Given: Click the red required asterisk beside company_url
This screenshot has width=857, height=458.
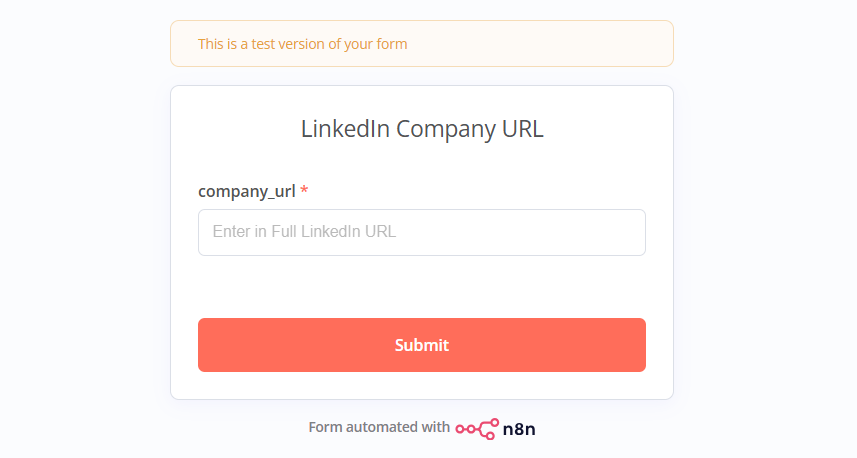Looking at the screenshot, I should pyautogui.click(x=304, y=190).
